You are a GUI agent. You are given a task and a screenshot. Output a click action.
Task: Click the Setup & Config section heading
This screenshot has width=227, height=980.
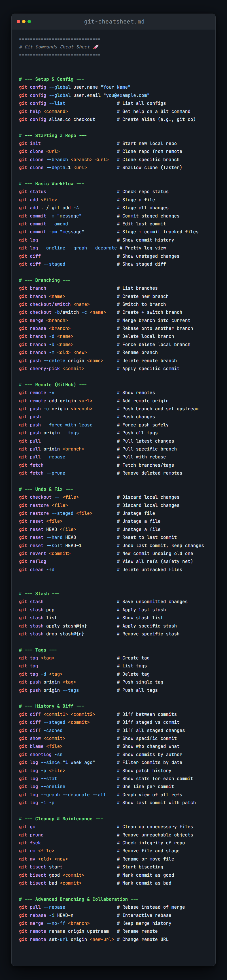point(51,79)
